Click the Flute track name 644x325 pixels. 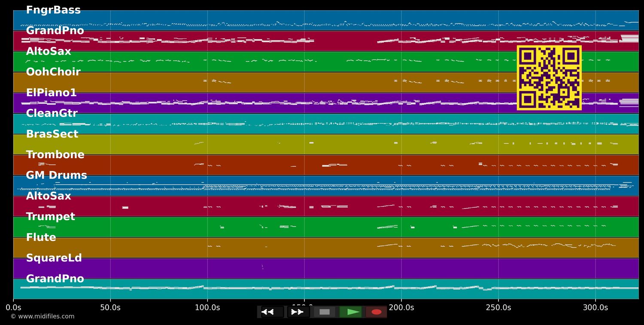tap(41, 237)
